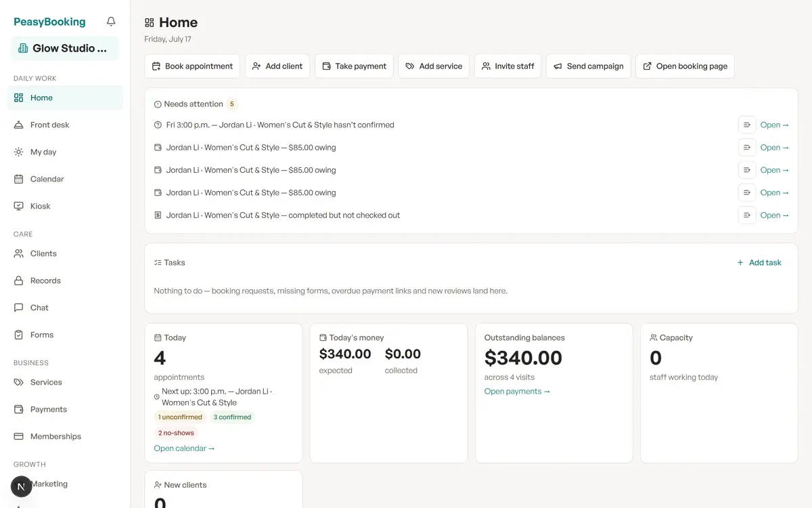Click the $0.00 collected amount
The width and height of the screenshot is (812, 508).
pyautogui.click(x=403, y=354)
